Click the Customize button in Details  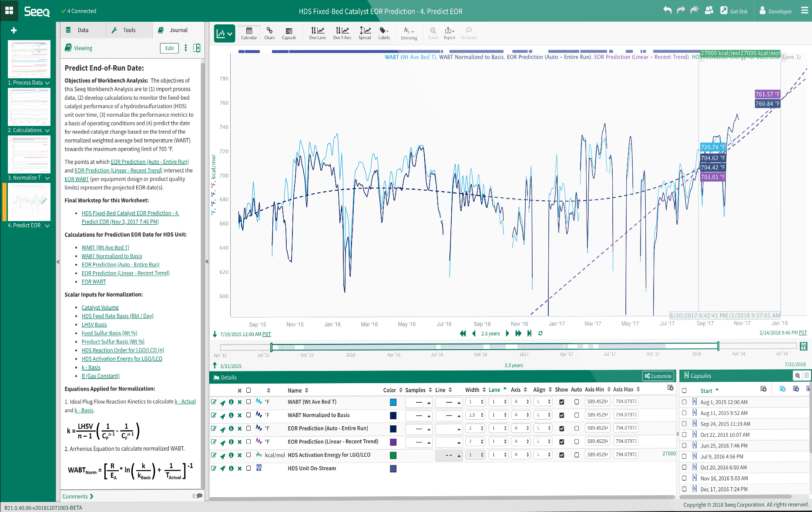(x=658, y=376)
